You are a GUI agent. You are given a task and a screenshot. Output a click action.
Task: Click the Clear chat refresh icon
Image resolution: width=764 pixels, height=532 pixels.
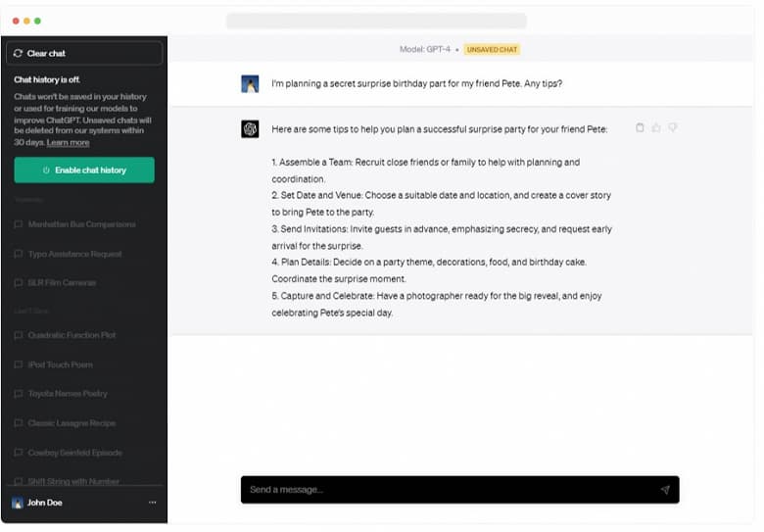coord(18,53)
